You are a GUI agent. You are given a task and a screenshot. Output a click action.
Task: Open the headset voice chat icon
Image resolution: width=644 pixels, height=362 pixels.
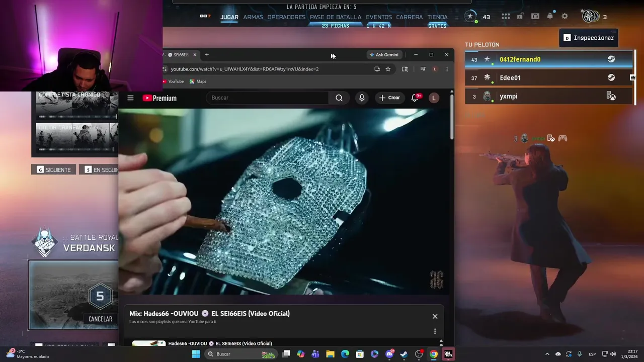[535, 17]
